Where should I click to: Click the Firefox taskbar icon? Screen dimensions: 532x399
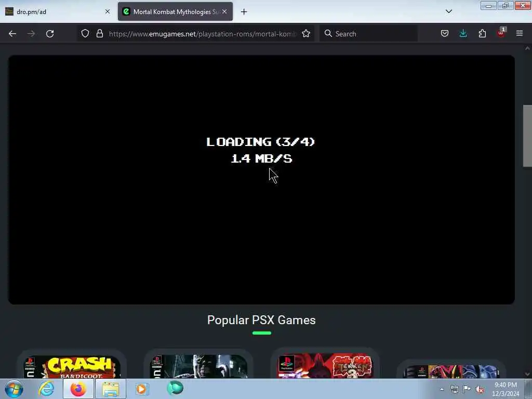(x=78, y=389)
